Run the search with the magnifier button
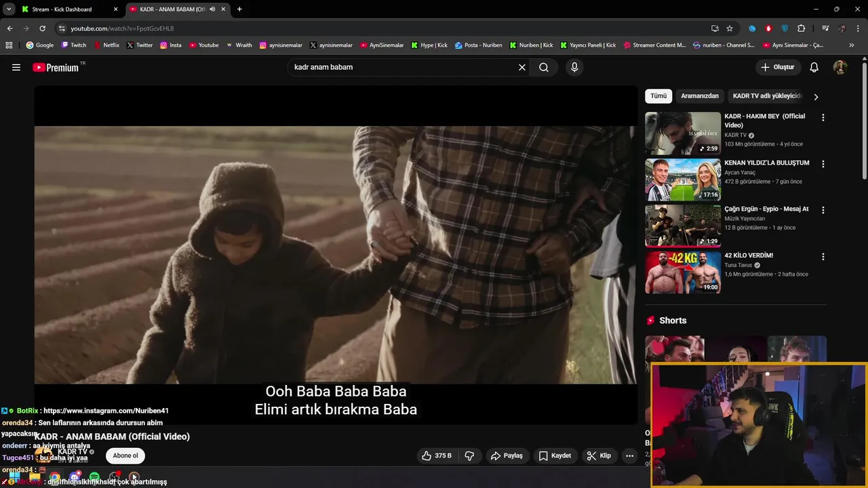The height and width of the screenshot is (488, 868). click(x=544, y=67)
